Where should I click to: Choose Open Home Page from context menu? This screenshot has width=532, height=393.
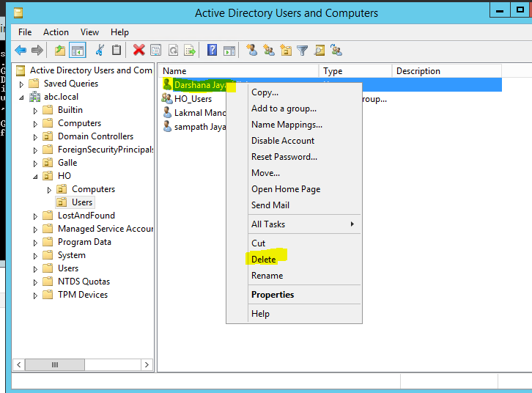(304, 189)
